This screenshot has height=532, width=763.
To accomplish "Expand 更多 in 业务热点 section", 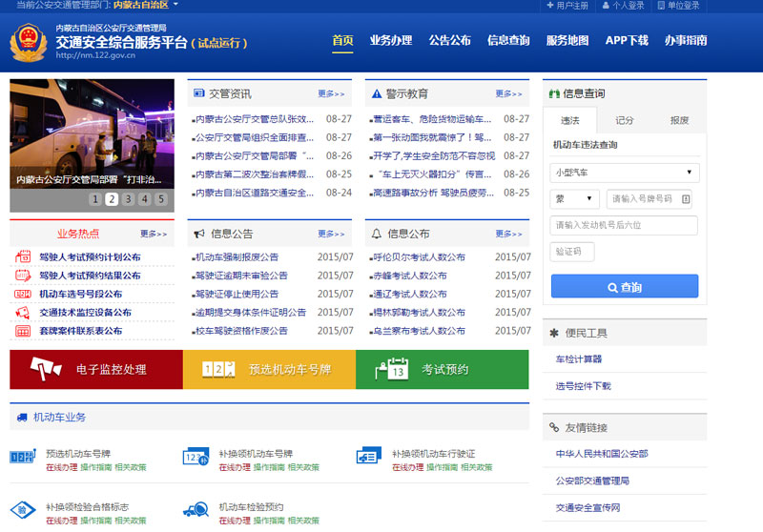I will [154, 234].
